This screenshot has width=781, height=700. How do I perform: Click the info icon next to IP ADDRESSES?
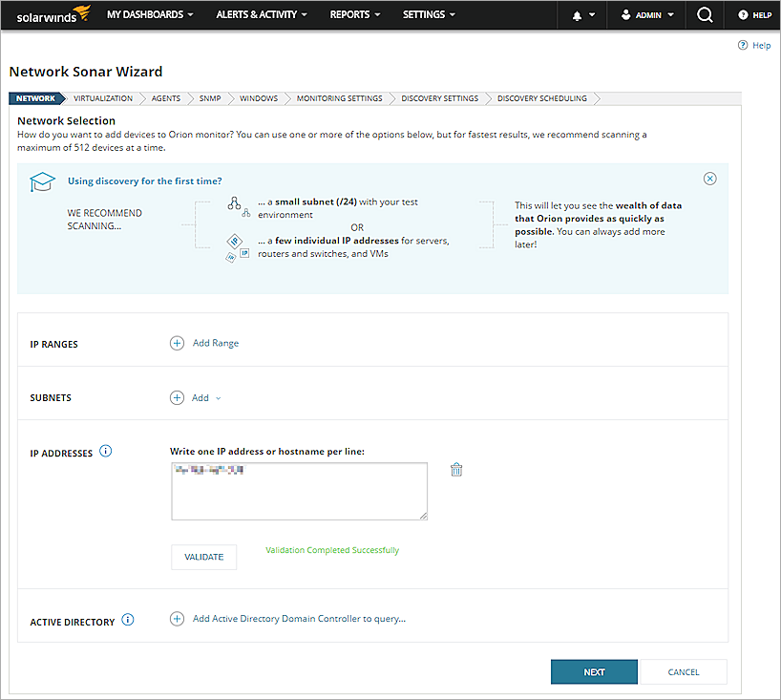(x=106, y=451)
